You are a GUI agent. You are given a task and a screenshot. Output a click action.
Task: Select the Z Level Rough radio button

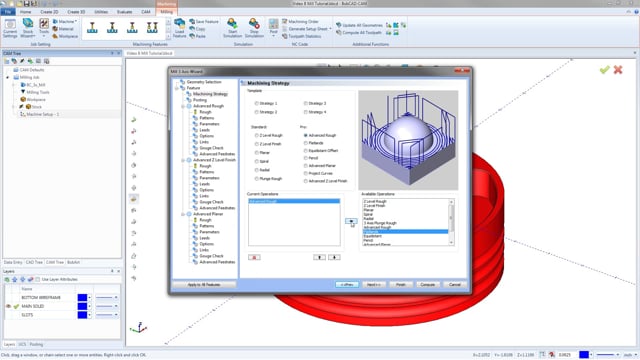[257, 135]
